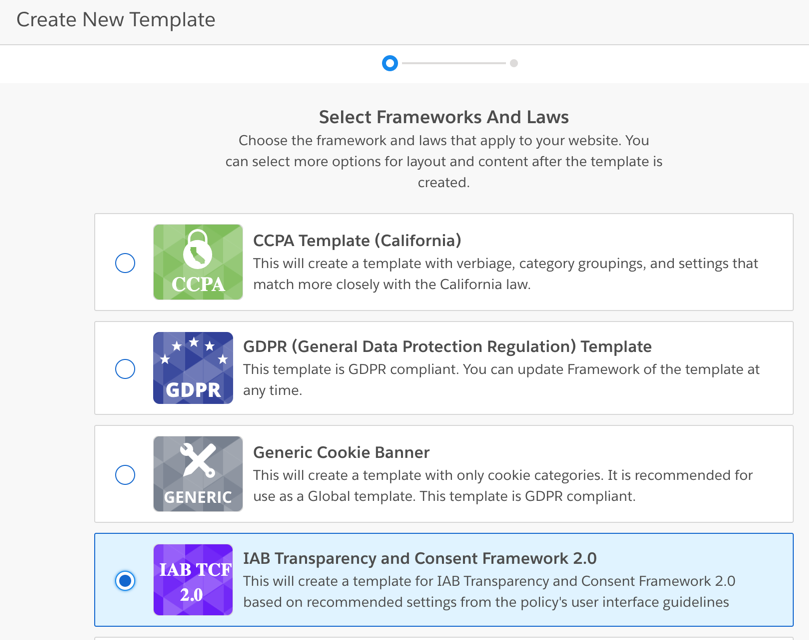Click the 'GDPR (General Data Protection Regulation) Template' title
Screen dimensions: 809x640
tap(447, 346)
